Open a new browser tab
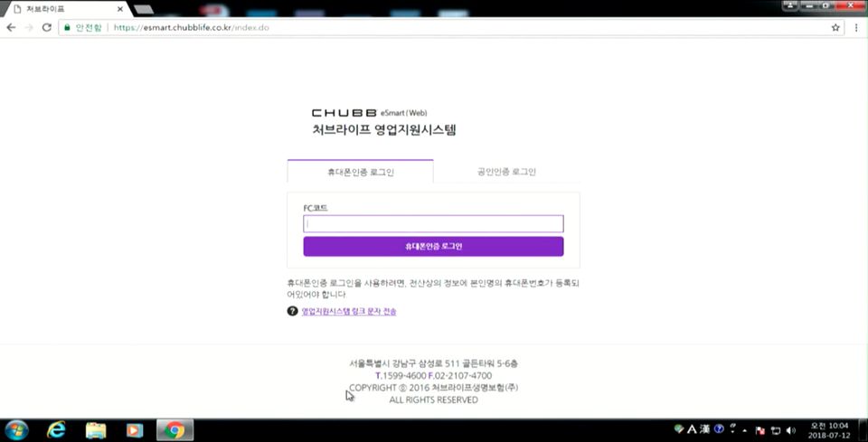868x442 pixels. click(144, 9)
